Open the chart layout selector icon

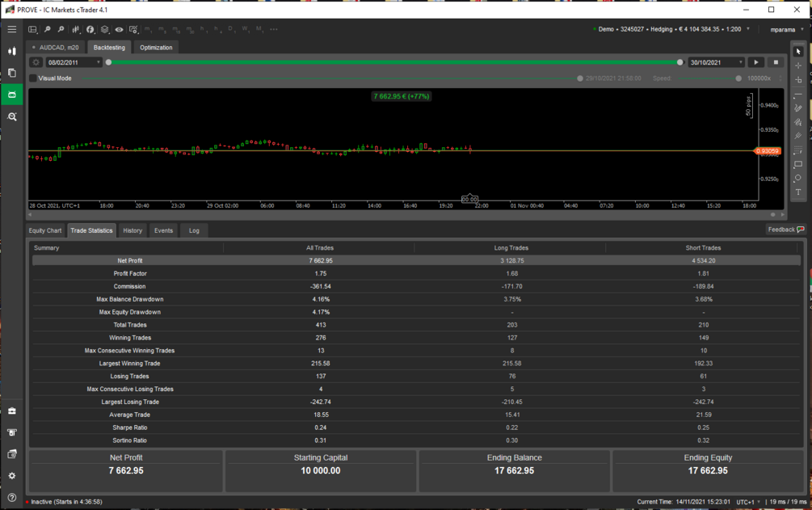pyautogui.click(x=32, y=30)
